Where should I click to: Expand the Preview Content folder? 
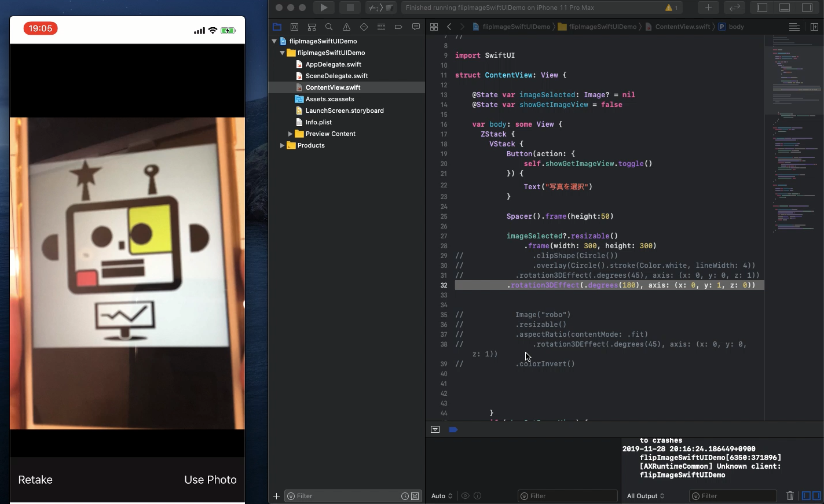point(290,134)
